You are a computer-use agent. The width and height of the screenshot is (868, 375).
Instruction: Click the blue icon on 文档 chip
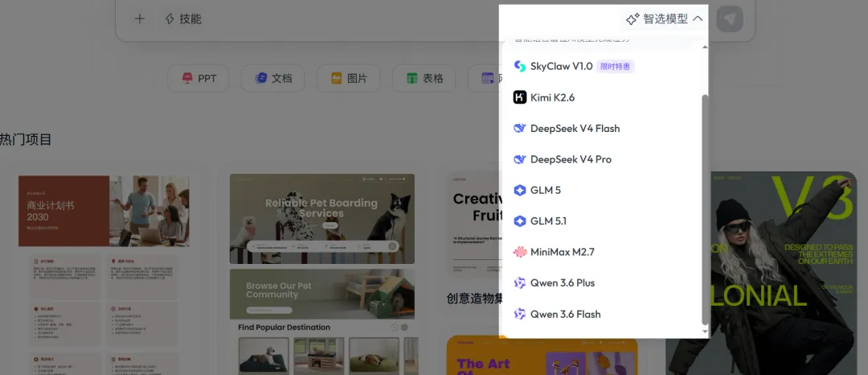point(260,78)
